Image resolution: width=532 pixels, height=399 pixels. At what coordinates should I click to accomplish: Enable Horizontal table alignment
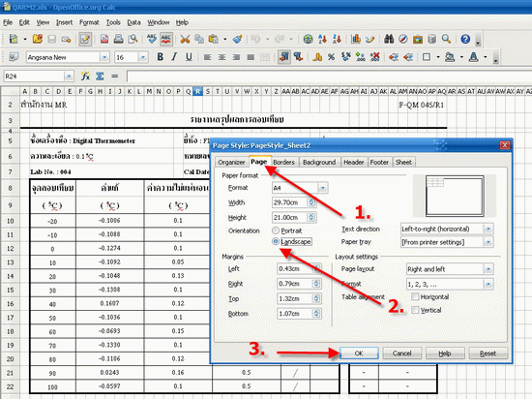415,296
